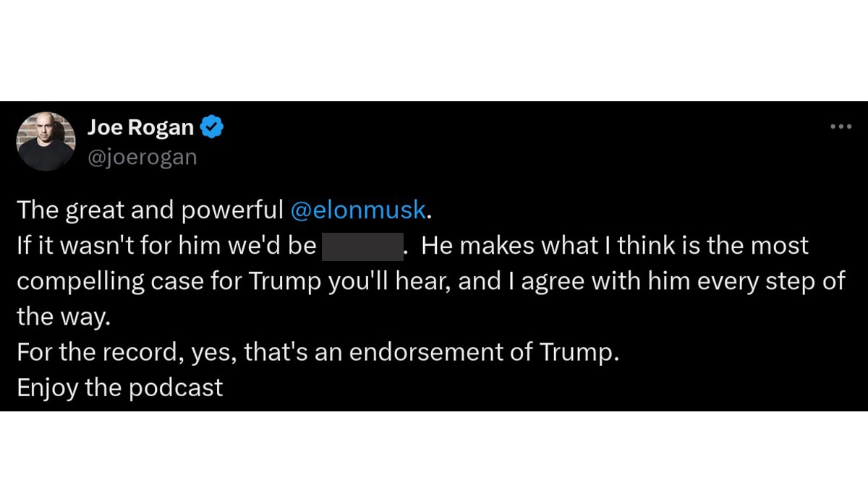Open the @joerogan handle link
The width and height of the screenshot is (868, 488).
pyautogui.click(x=142, y=157)
